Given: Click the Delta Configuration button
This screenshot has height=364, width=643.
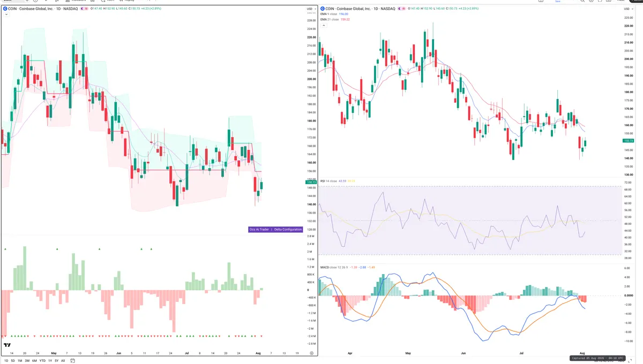Looking at the screenshot, I should 288,229.
